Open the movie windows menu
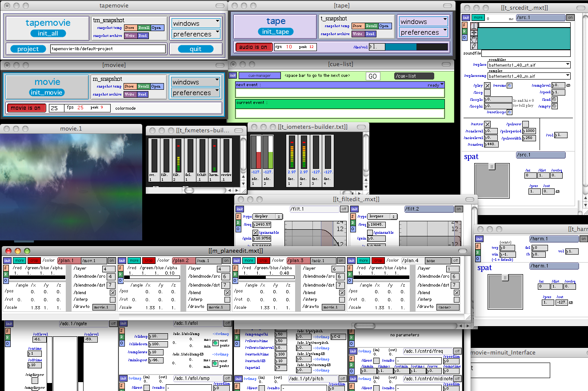The width and height of the screenshot is (588, 391). pos(196,82)
